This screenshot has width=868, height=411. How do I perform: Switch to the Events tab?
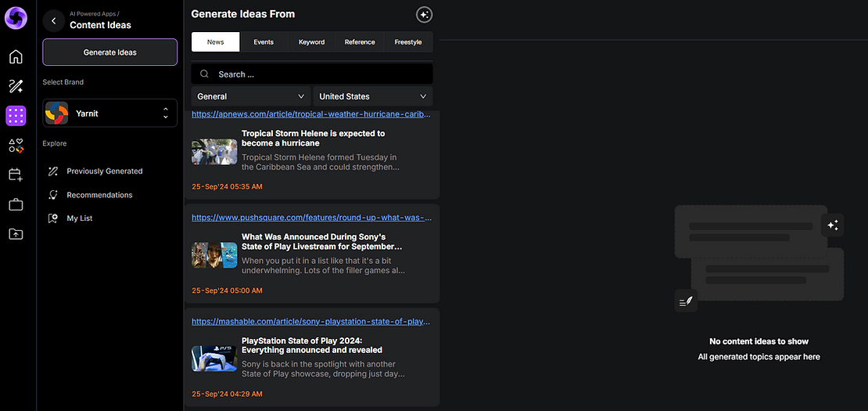coord(264,42)
